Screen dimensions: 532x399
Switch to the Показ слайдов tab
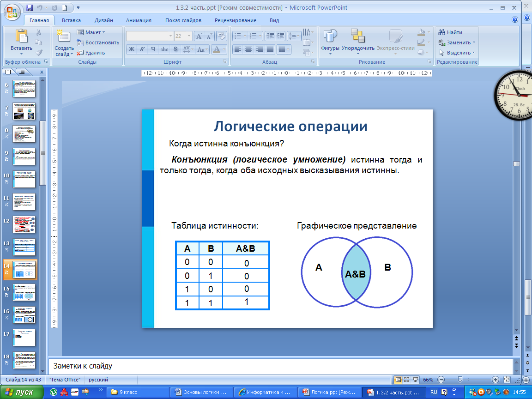pos(183,20)
